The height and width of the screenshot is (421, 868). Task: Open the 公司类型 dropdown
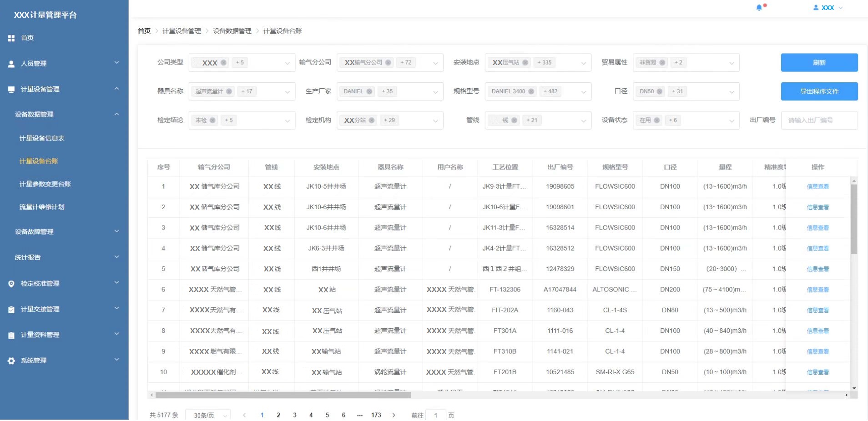pos(242,63)
